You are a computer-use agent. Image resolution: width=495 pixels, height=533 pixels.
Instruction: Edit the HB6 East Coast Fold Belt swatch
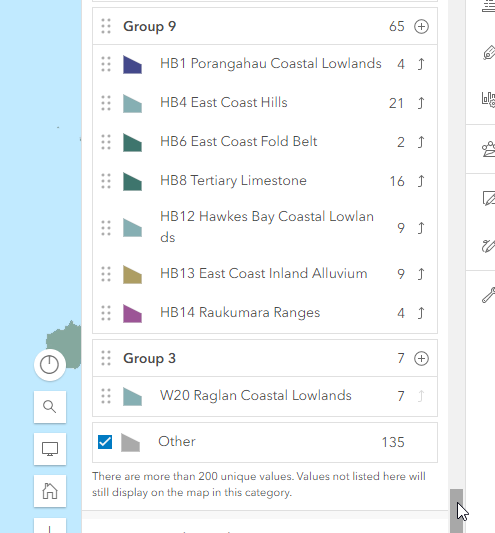tap(132, 143)
